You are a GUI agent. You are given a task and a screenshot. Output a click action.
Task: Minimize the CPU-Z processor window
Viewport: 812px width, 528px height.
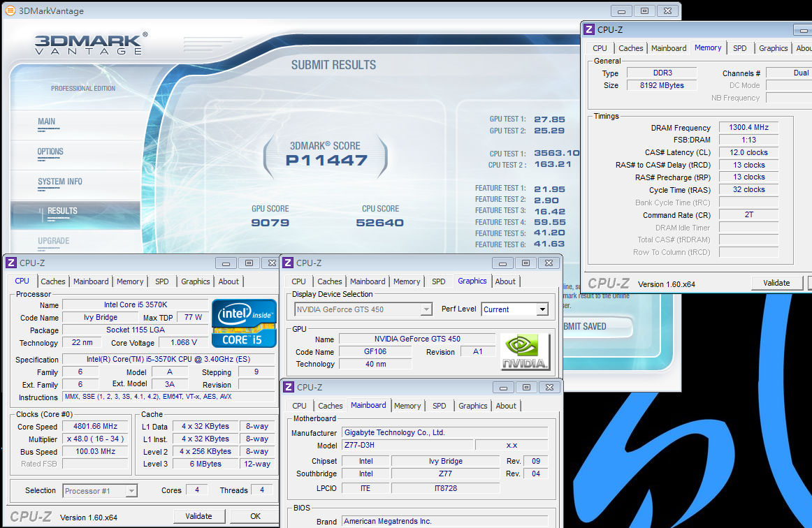pos(226,263)
